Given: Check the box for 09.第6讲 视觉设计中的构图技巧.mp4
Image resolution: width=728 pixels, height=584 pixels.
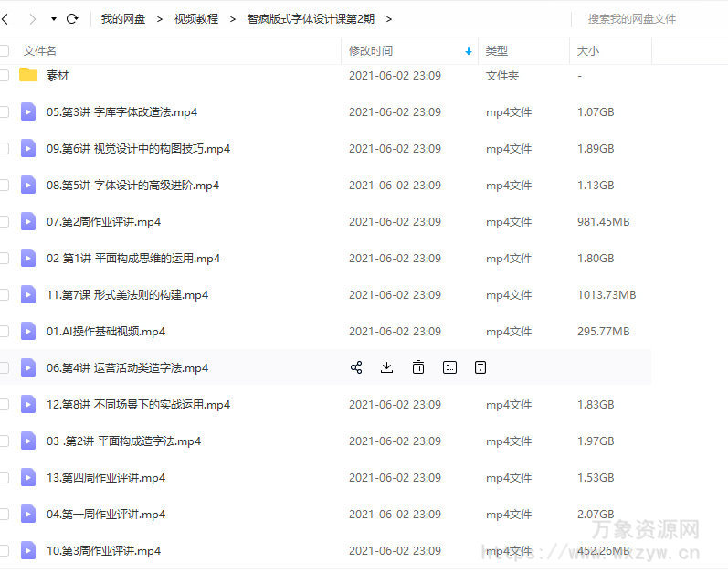Looking at the screenshot, I should 5,149.
